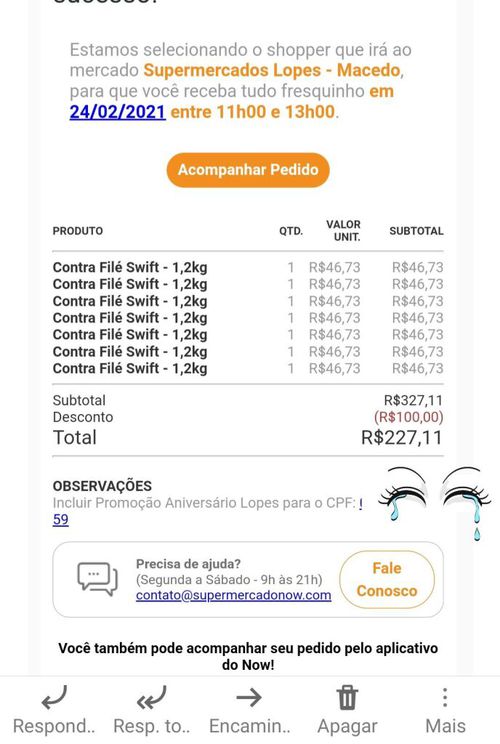Tap the Respond.. label in bottom bar
The height and width of the screenshot is (744, 500).
tap(54, 726)
